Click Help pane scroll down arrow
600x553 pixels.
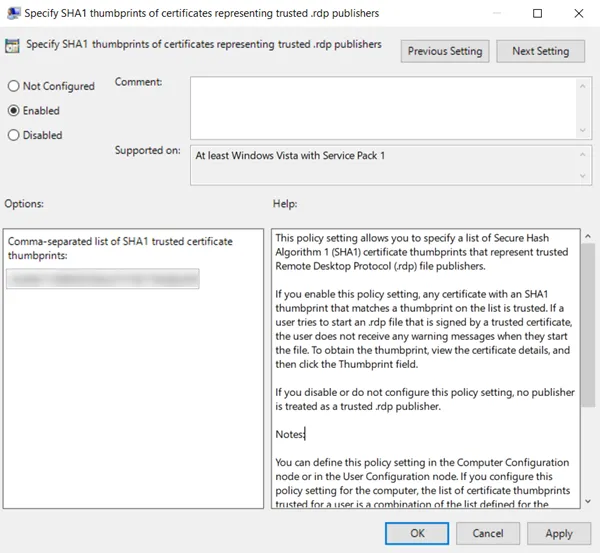588,501
